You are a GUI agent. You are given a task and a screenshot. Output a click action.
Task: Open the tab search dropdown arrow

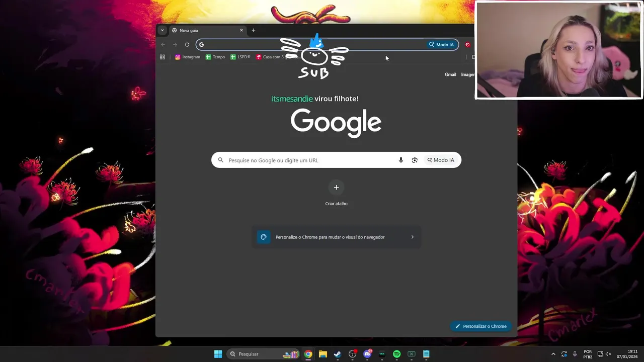(162, 30)
